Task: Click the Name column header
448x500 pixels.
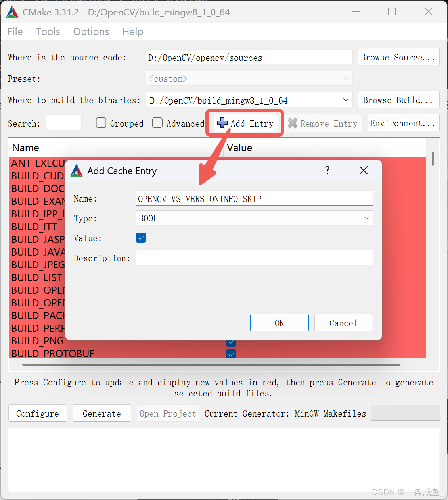Action: click(116, 148)
